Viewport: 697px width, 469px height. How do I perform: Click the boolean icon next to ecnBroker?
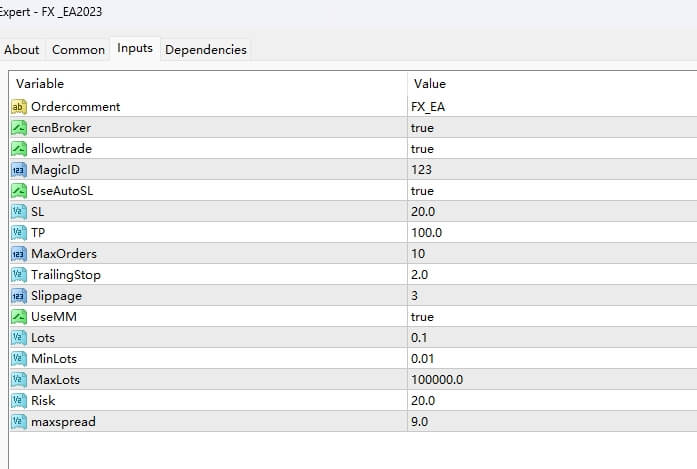(19, 127)
